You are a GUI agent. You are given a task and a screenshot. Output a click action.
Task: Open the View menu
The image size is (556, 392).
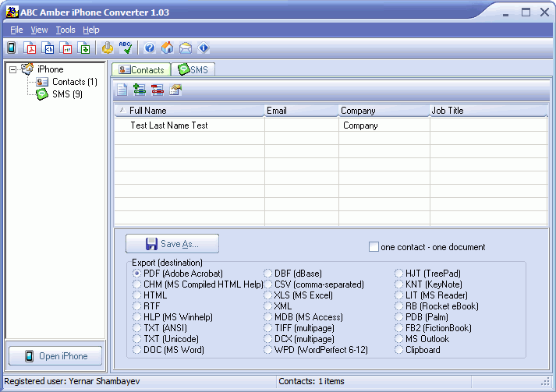(39, 30)
